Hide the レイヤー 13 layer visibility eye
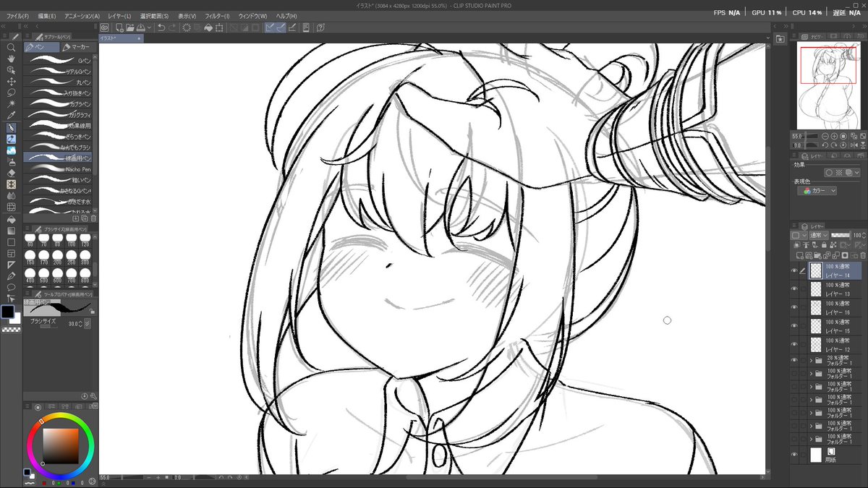The width and height of the screenshot is (868, 488). pos(793,289)
